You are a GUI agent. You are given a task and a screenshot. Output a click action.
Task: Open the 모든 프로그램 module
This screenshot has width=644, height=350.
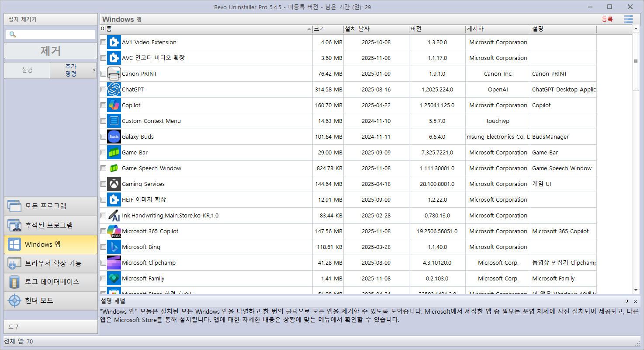click(51, 206)
